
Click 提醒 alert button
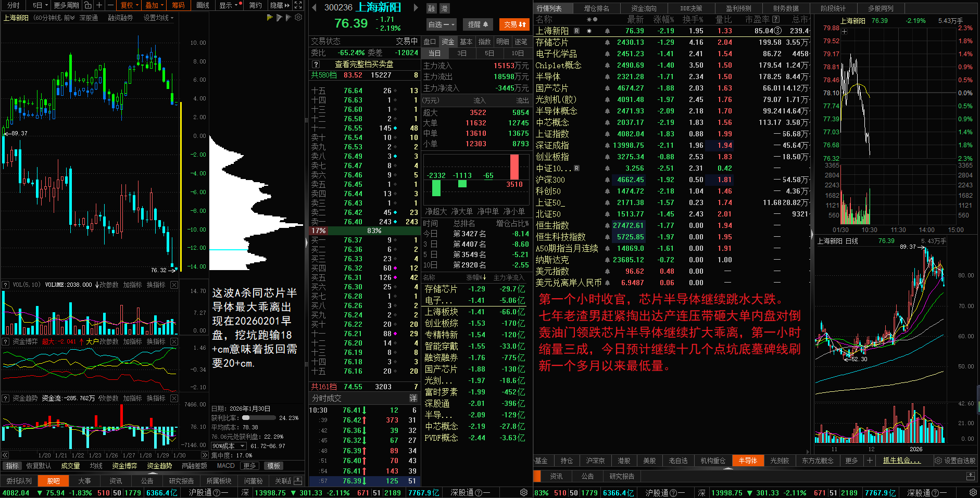click(478, 24)
